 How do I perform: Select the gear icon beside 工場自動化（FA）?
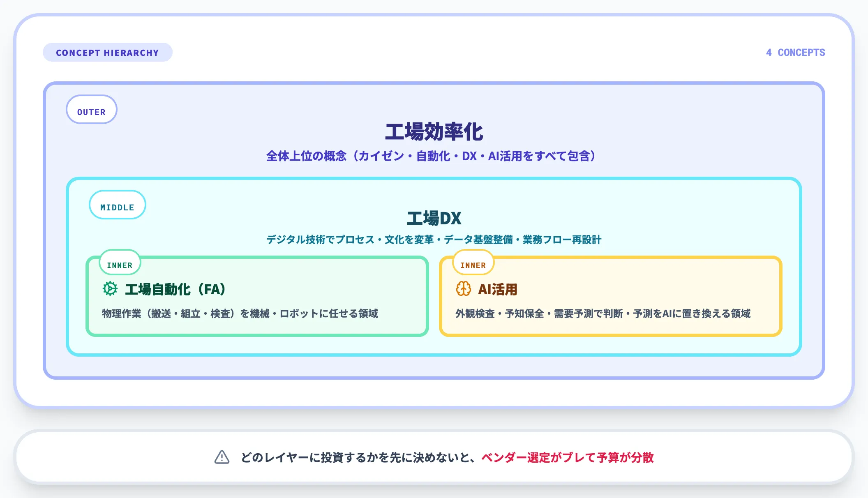click(x=110, y=289)
